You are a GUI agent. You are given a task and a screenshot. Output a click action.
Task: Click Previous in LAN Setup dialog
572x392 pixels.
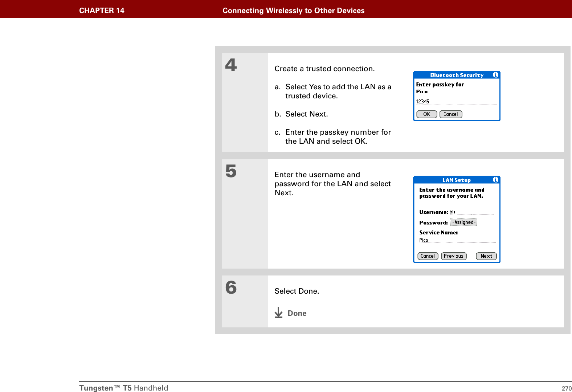[454, 256]
